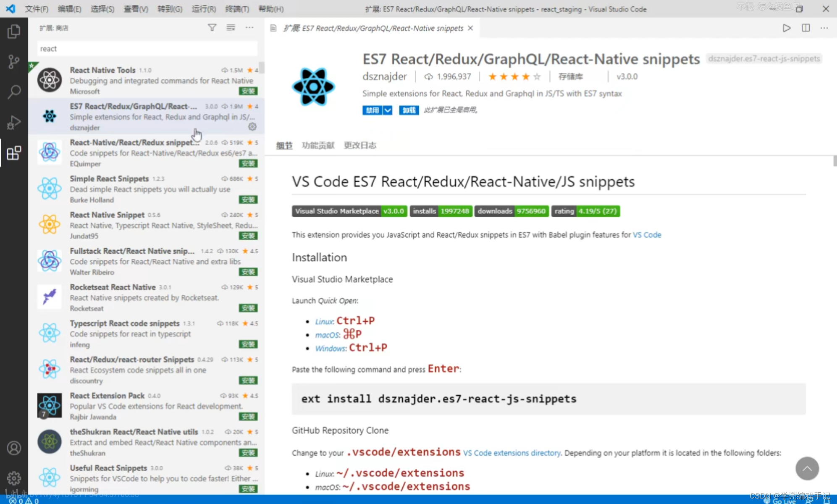Close the ES7 snippets extension tab
The width and height of the screenshot is (837, 504).
470,28
